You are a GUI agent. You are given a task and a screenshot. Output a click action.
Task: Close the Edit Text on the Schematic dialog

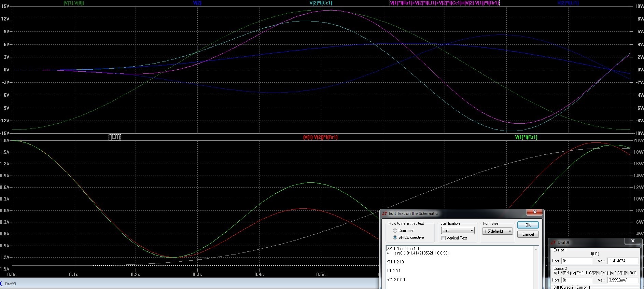pos(535,212)
